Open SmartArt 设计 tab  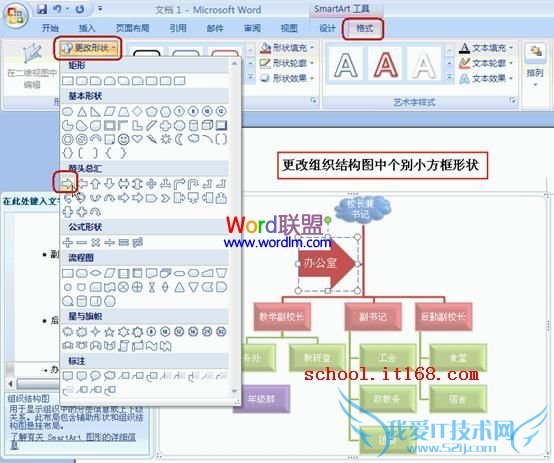pos(327,28)
